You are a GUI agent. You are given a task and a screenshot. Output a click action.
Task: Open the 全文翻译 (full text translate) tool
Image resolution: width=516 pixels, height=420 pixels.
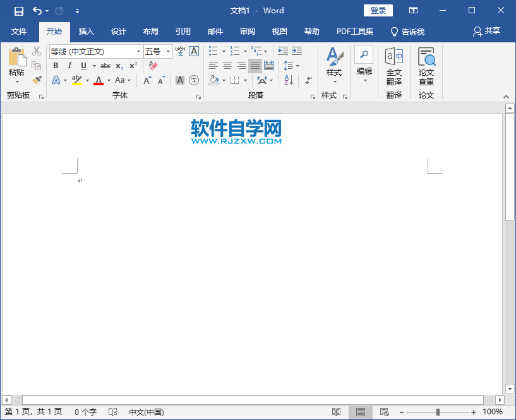click(393, 66)
